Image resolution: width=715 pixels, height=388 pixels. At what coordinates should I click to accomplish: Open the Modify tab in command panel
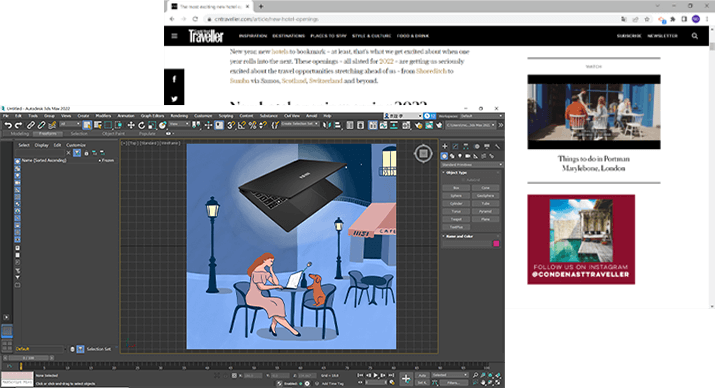point(455,146)
